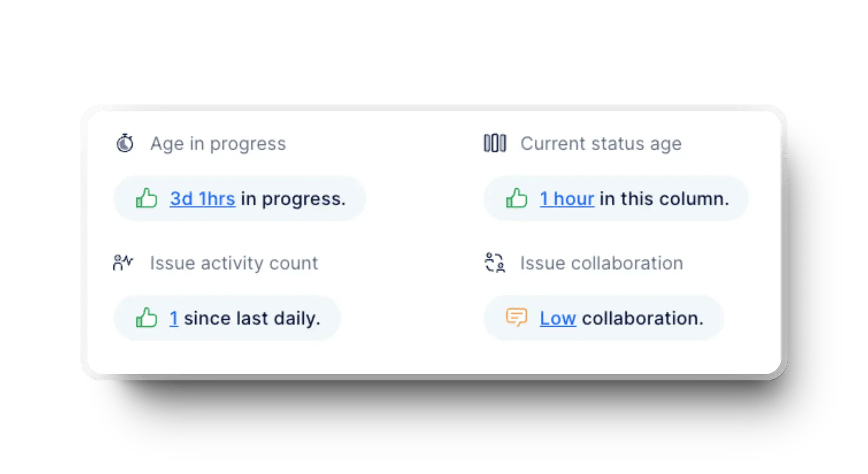Click the activity icon beside Issue activity count

123,262
